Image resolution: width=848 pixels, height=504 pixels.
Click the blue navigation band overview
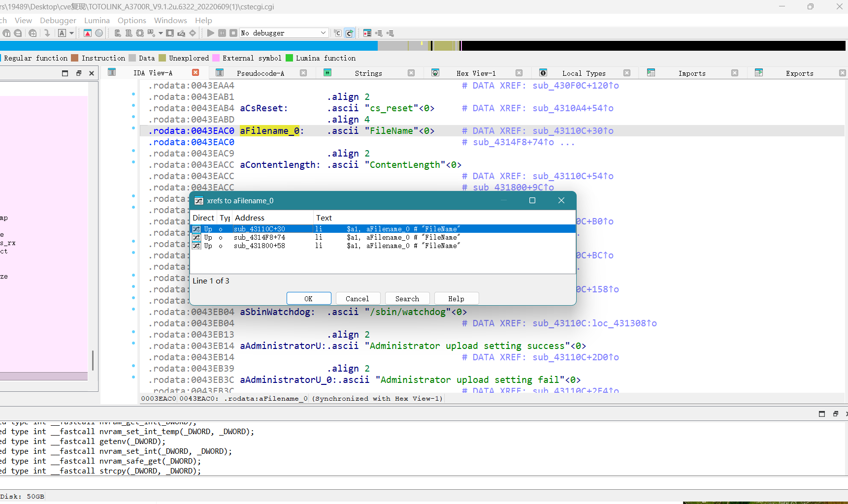pyautogui.click(x=187, y=46)
